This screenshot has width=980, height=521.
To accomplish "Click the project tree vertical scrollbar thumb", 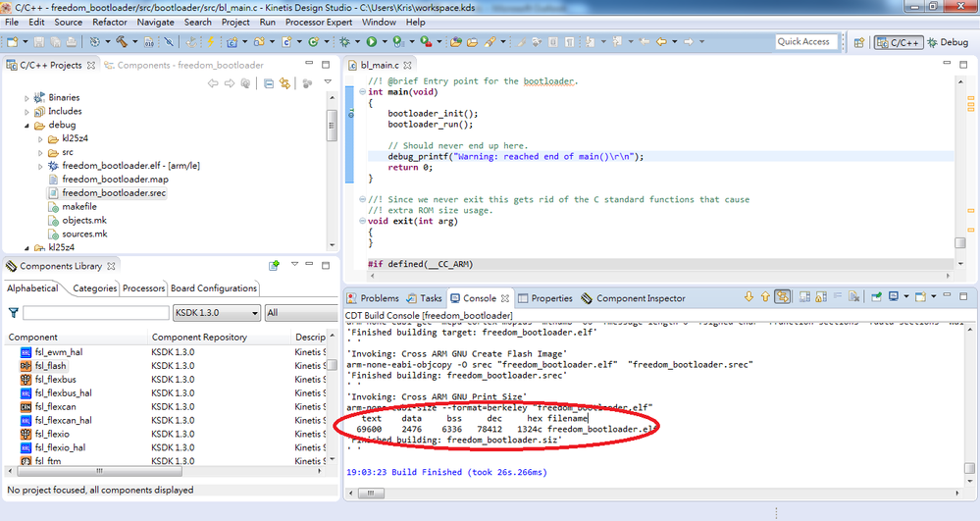I will (x=332, y=126).
